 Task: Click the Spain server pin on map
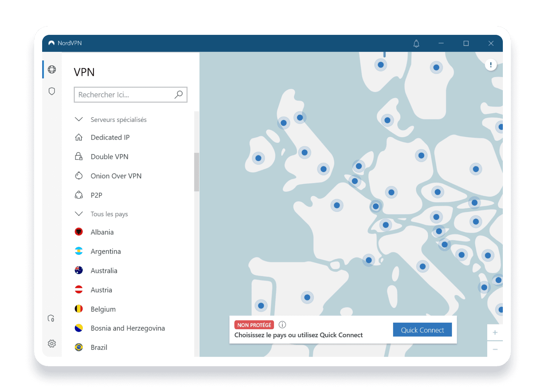(307, 298)
